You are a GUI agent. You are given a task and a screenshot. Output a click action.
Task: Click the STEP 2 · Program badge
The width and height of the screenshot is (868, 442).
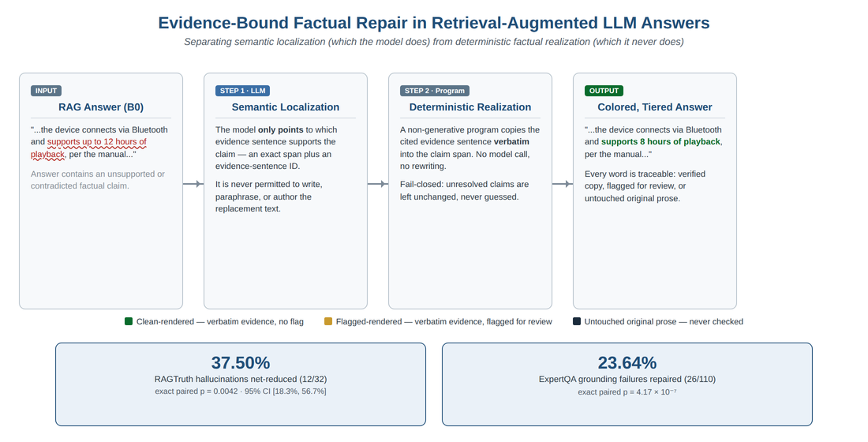435,91
